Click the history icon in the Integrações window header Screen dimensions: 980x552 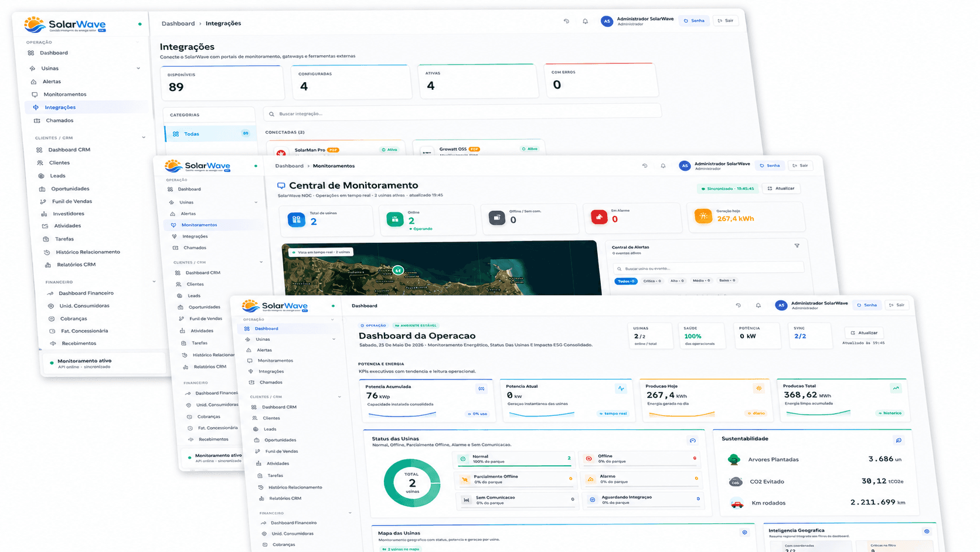(x=566, y=21)
